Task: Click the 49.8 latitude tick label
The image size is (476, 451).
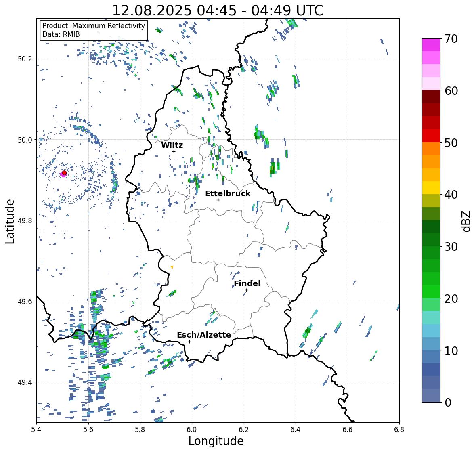Action: click(x=25, y=220)
